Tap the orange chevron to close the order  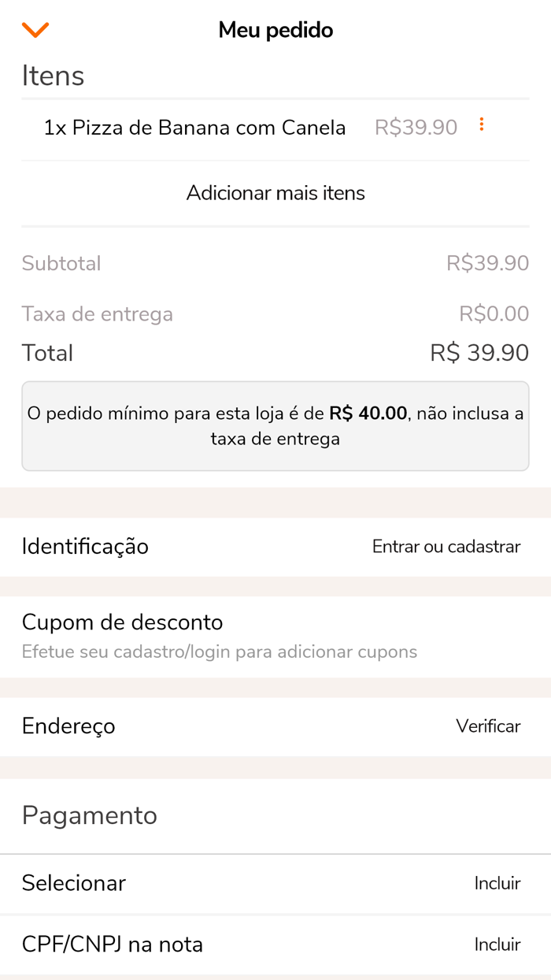tap(35, 29)
